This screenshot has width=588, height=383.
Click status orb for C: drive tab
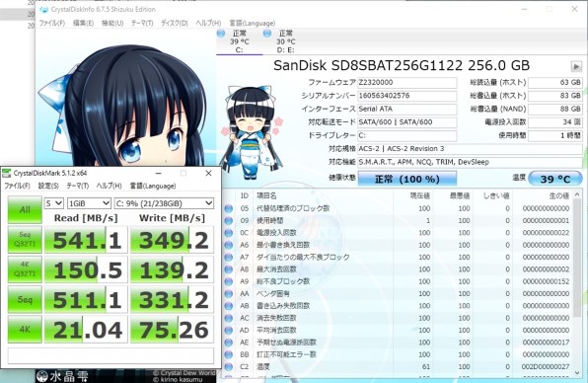point(221,34)
